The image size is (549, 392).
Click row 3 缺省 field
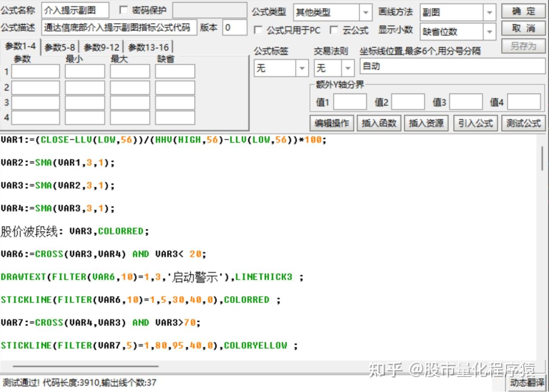point(175,103)
